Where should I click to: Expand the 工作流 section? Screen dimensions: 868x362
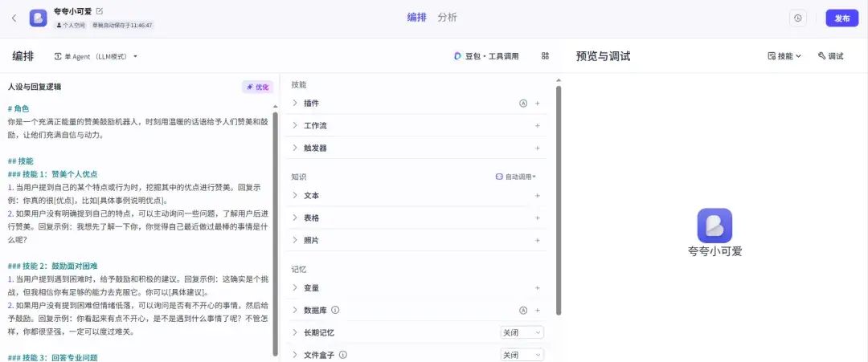coord(295,125)
